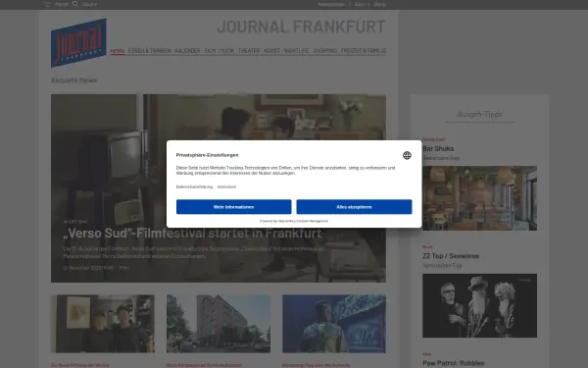Open the 'Verso Sud'-Filmfestival headline
This screenshot has height=368, width=588.
tap(192, 234)
